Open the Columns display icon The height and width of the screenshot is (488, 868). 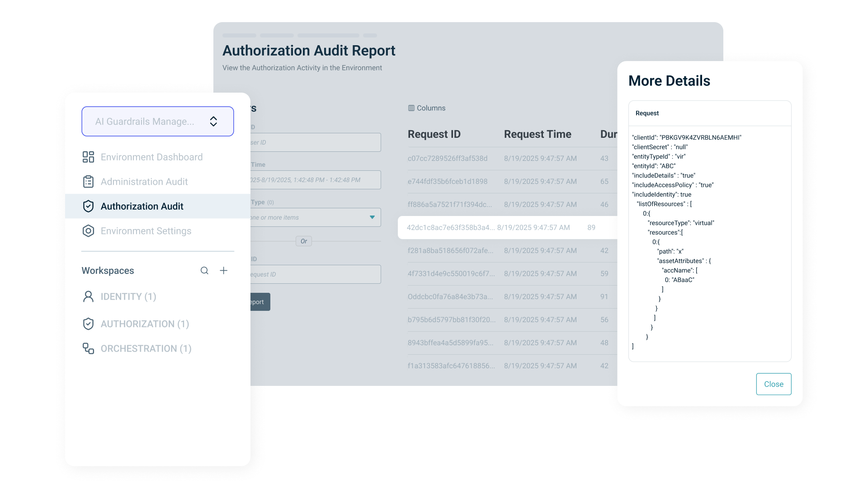pyautogui.click(x=411, y=108)
